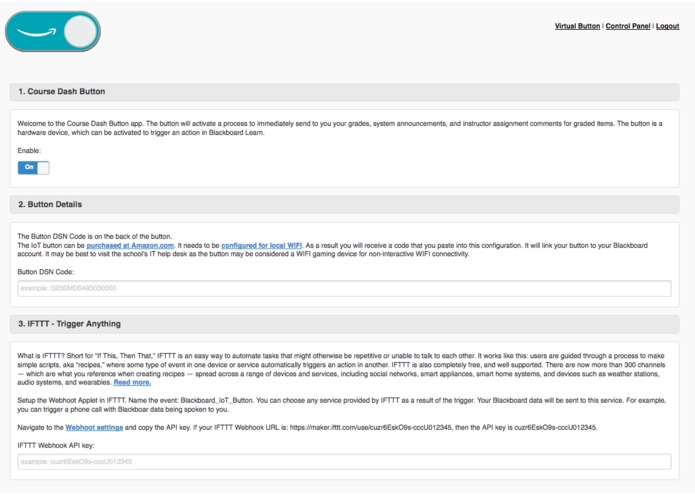Image resolution: width=695 pixels, height=494 pixels.
Task: Open the Virtual Button link
Action: tap(577, 26)
